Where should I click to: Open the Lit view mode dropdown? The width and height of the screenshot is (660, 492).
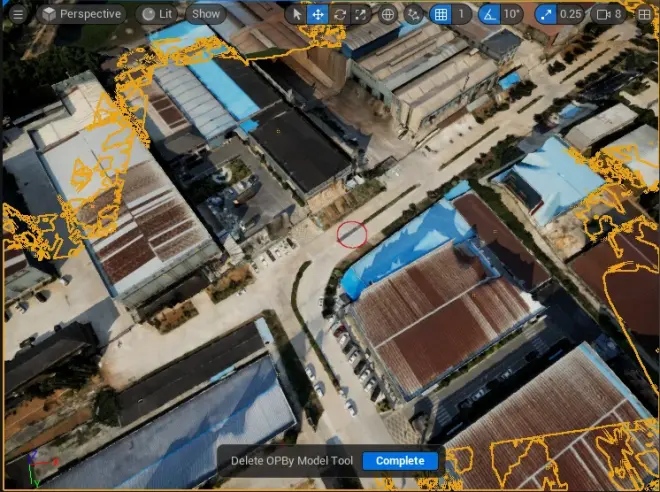[x=157, y=14]
